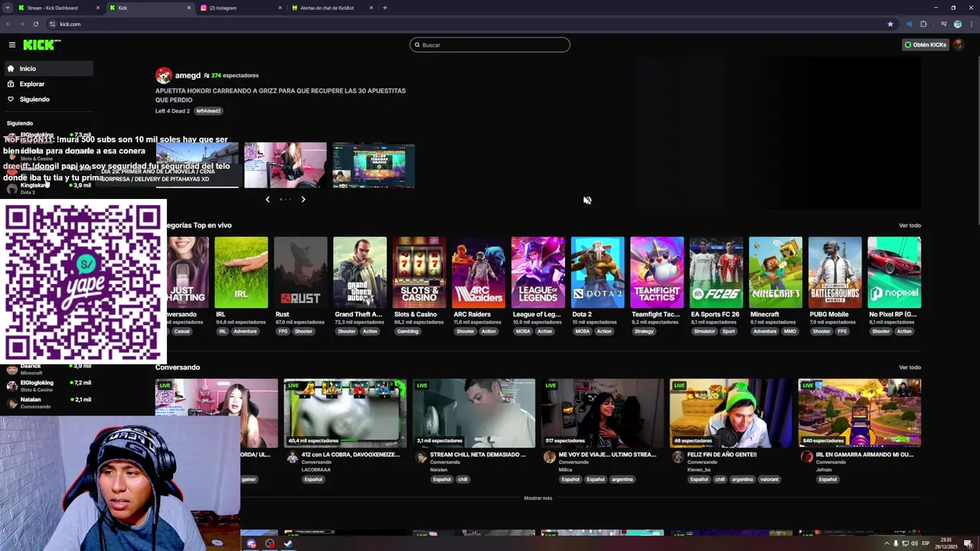Open a new browser tab
Viewport: 980px width, 551px height.
point(385,8)
